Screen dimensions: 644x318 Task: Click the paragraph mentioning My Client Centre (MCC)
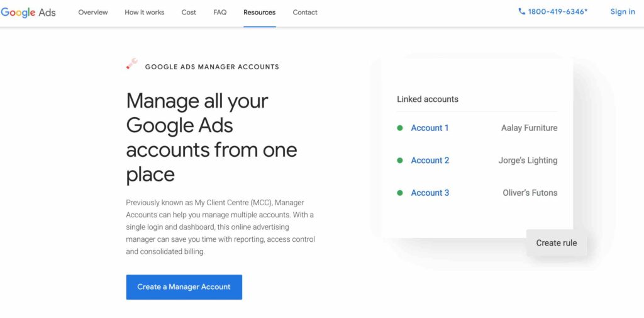pos(221,227)
